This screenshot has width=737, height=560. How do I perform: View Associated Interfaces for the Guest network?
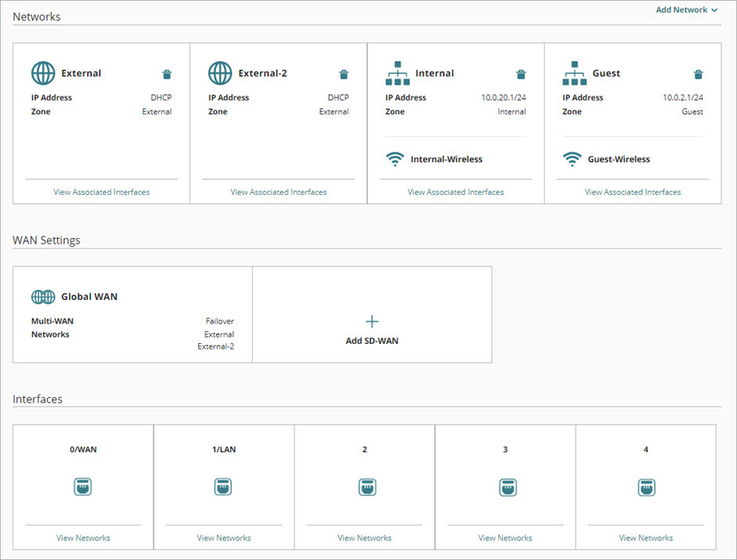632,191
